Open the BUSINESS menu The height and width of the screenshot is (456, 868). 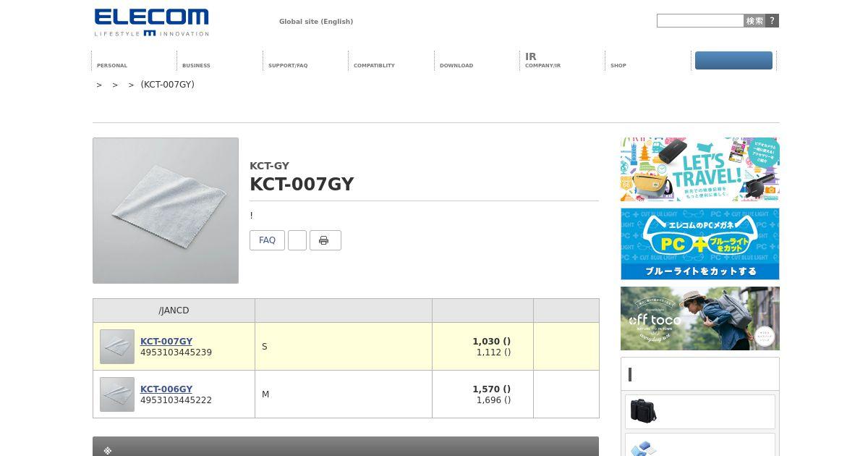196,65
